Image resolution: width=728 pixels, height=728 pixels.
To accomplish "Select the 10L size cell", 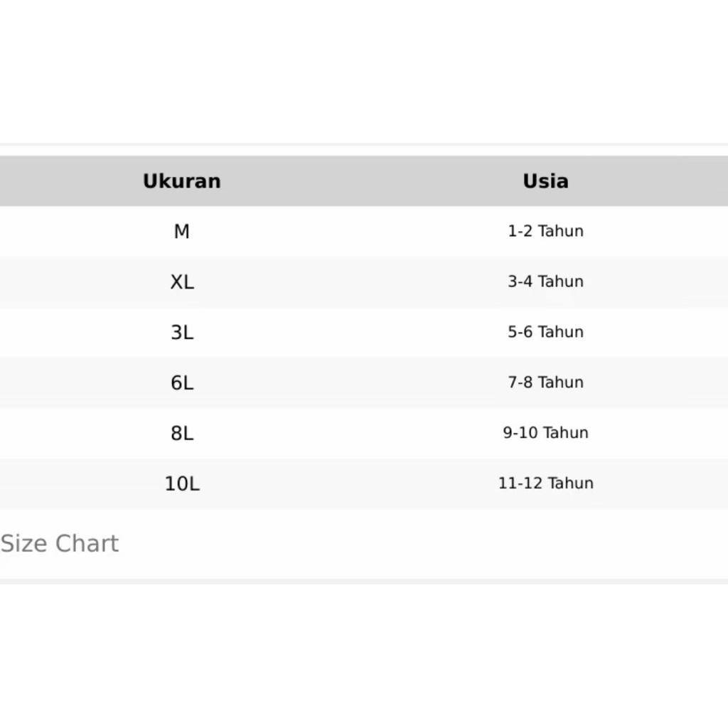I will (182, 483).
